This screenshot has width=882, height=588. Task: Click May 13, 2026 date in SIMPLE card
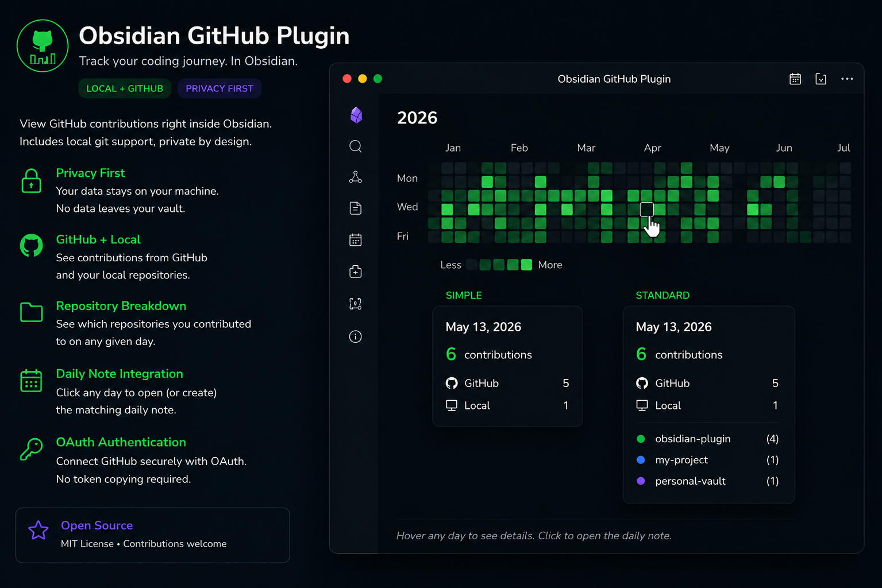(483, 327)
